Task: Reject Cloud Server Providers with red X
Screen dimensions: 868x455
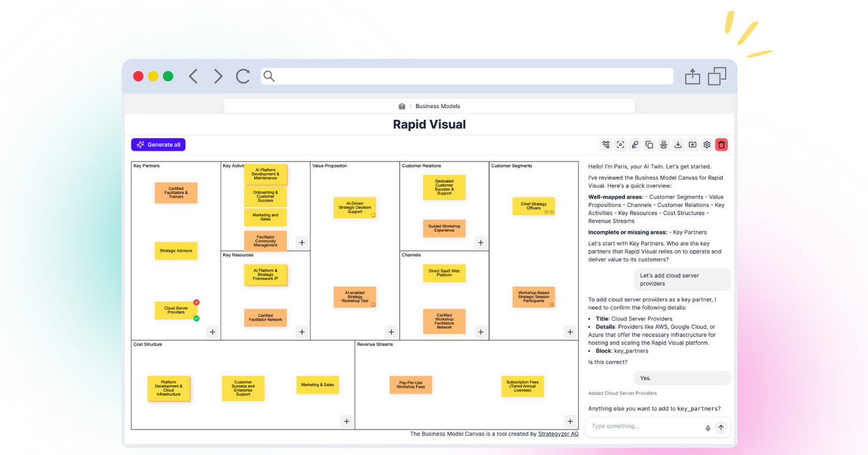Action: point(196,302)
